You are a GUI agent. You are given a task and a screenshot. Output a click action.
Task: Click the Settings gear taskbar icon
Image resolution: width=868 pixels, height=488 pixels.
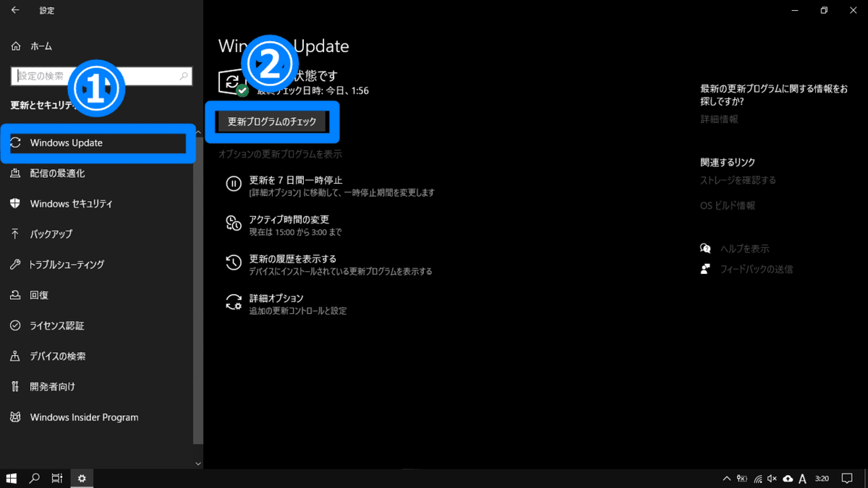[82, 479]
